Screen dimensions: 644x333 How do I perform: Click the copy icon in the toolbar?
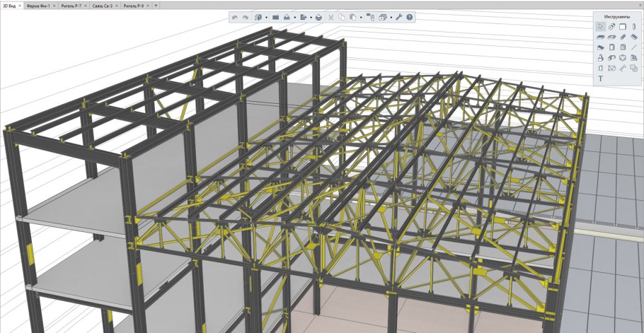coord(341,16)
